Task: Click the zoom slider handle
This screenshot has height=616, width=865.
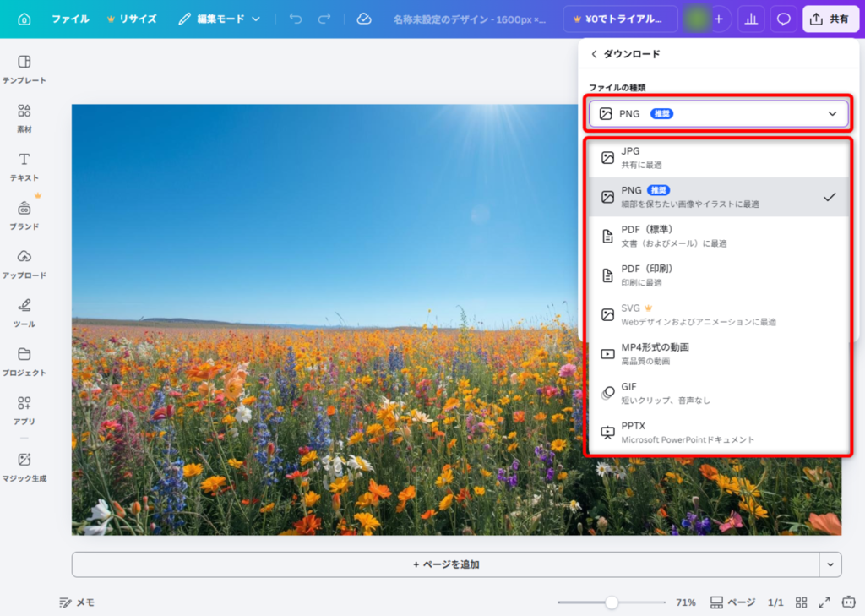Action: coord(612,602)
